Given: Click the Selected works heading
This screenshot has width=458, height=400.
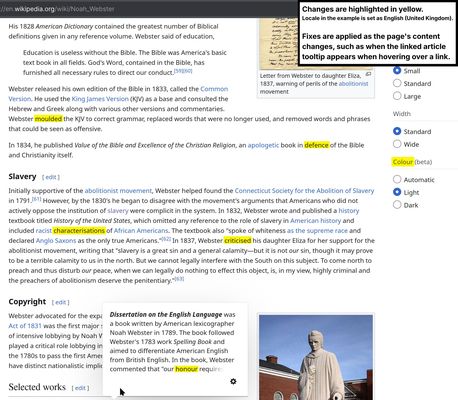Looking at the screenshot, I should click(x=37, y=387).
